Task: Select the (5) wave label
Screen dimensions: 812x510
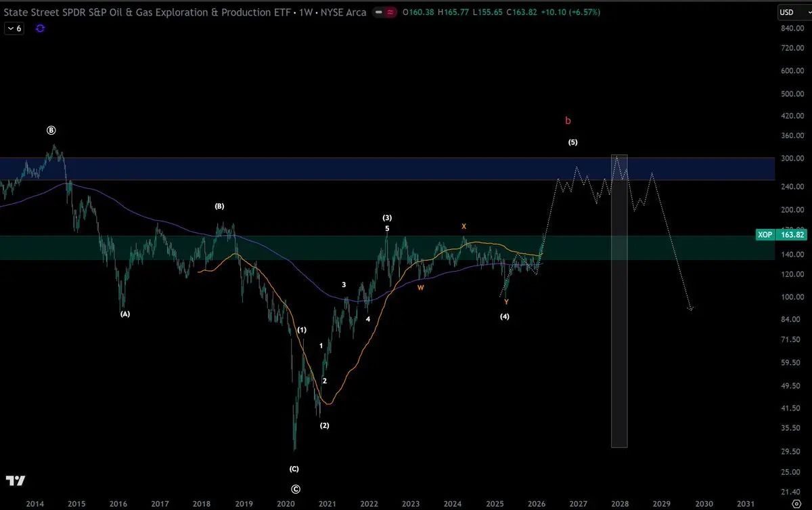Action: point(572,142)
